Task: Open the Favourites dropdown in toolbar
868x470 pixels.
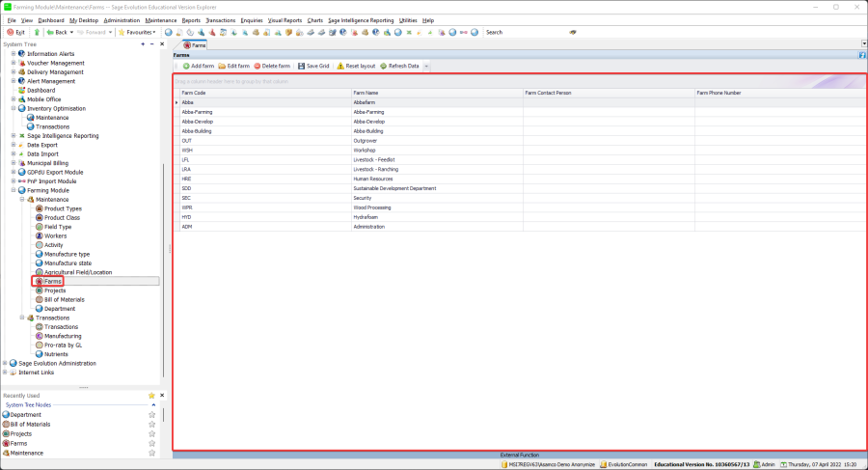Action: pos(139,32)
